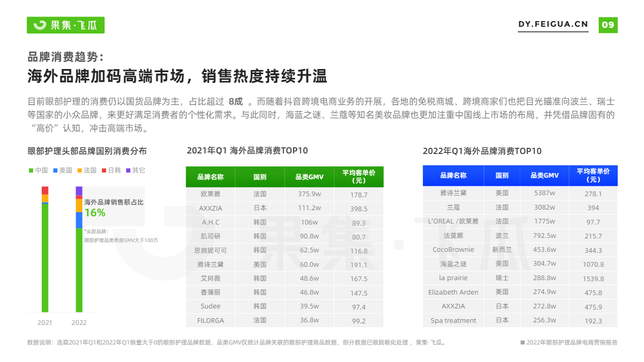Click the 3082w GMV value
The image size is (644, 362).
545,207
